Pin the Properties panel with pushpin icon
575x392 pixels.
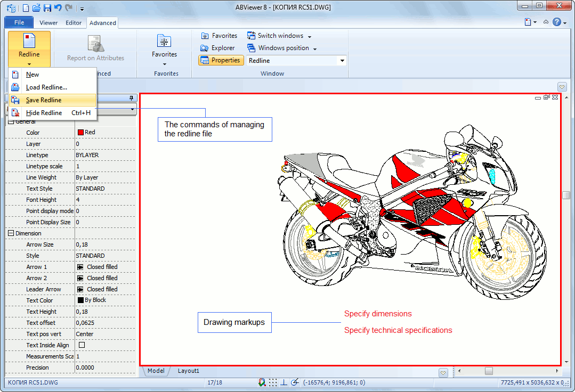point(131,98)
